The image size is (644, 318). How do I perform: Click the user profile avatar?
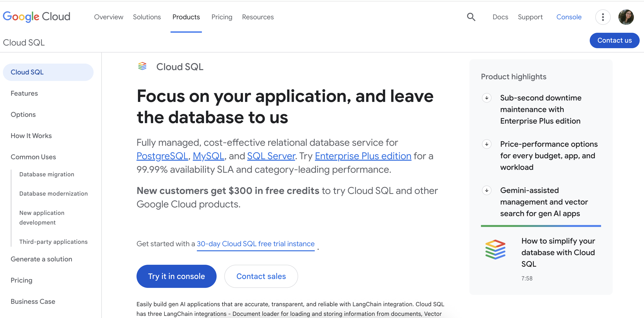point(626,17)
